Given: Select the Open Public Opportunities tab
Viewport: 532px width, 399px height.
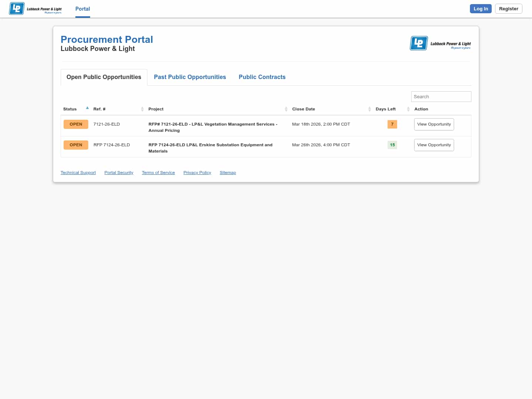Looking at the screenshot, I should [x=104, y=77].
